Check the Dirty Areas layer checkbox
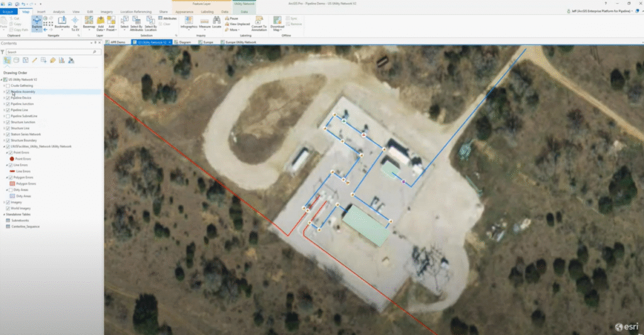Screen dimensions: 644x335 11,190
